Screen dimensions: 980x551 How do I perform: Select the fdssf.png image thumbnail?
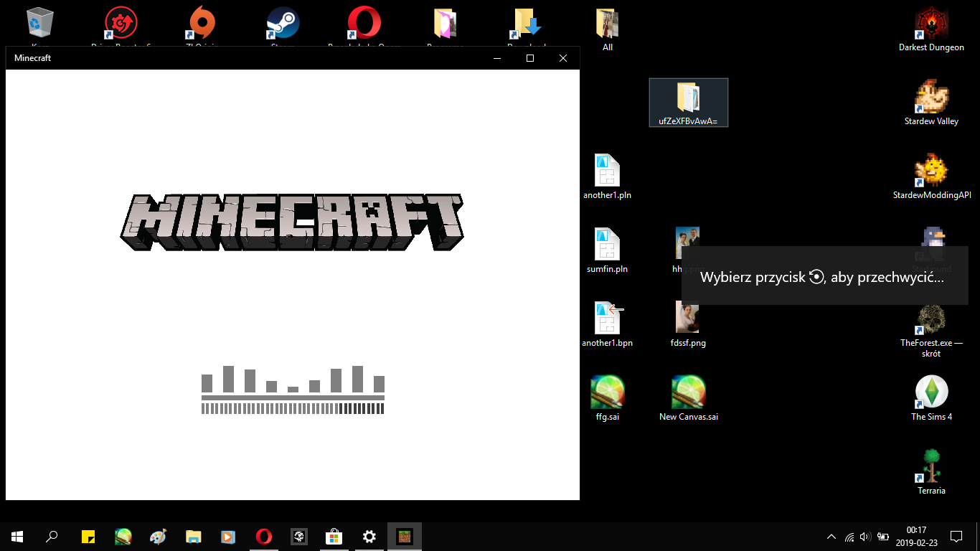687,319
